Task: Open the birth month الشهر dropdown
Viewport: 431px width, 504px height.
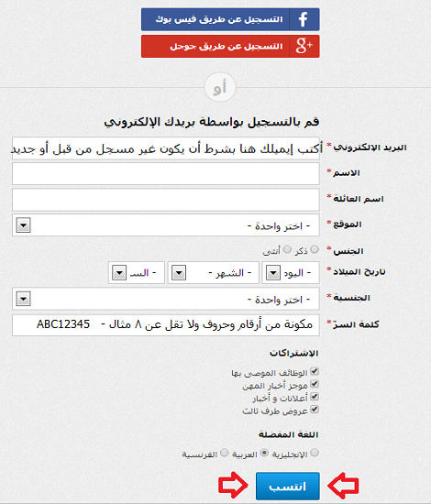Action: click(214, 273)
